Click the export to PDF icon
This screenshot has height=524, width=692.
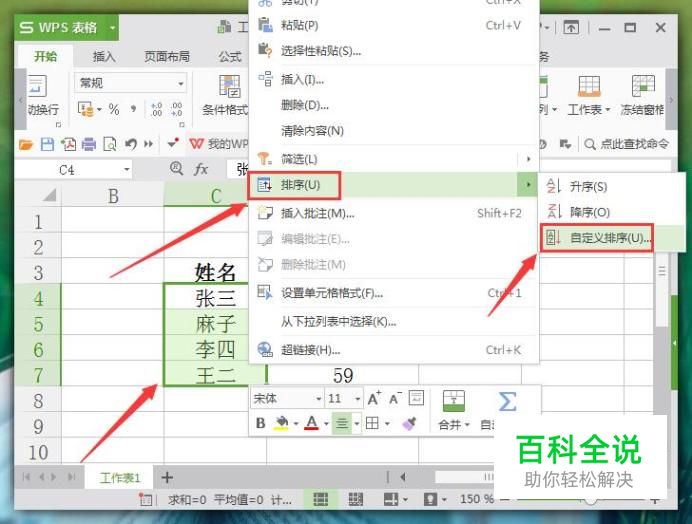tap(68, 144)
